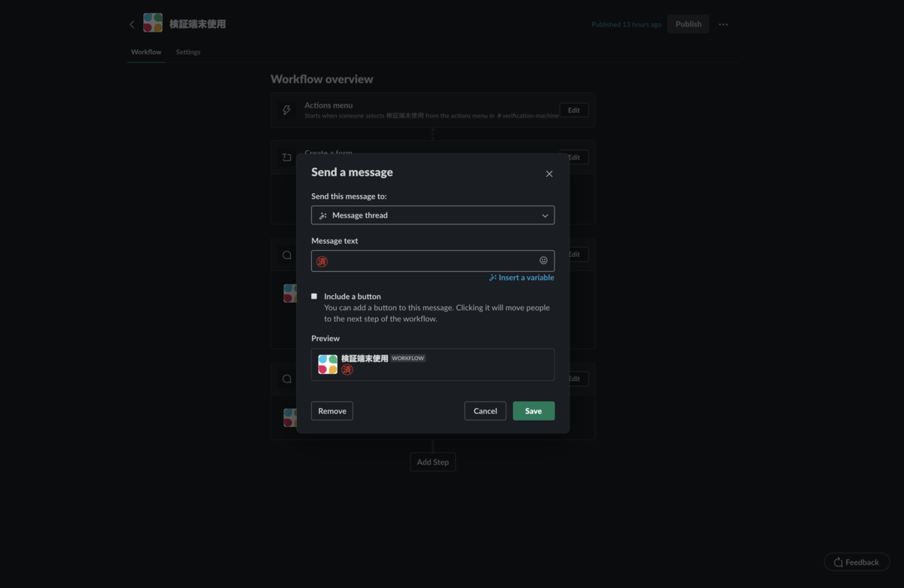Edit the Actions menu step
The image size is (904, 588).
[x=574, y=110]
